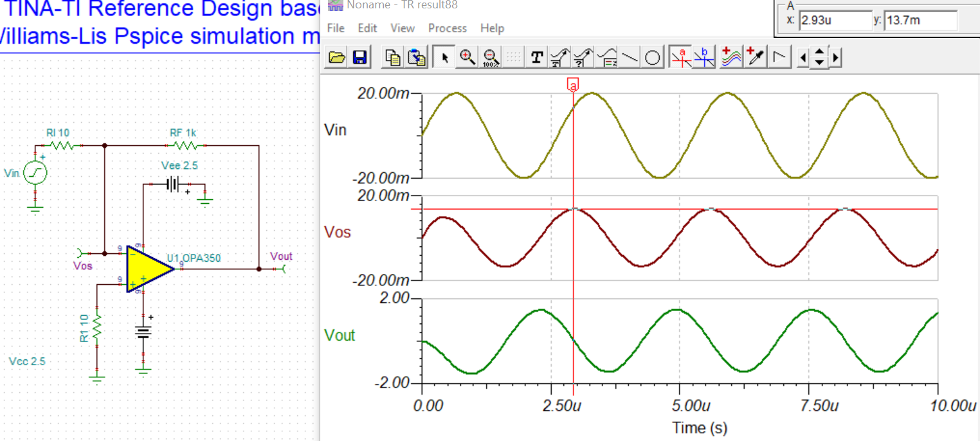Image resolution: width=980 pixels, height=441 pixels.
Task: Open the Process menu
Action: tap(448, 28)
